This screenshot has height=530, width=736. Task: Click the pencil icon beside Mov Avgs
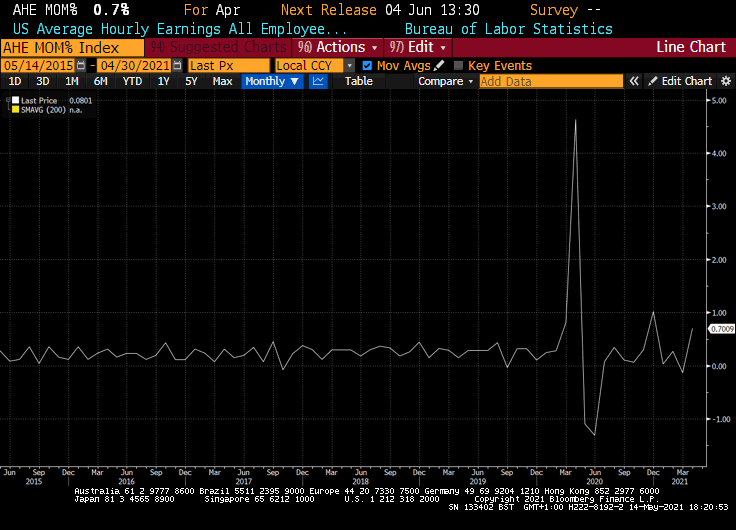[439, 65]
